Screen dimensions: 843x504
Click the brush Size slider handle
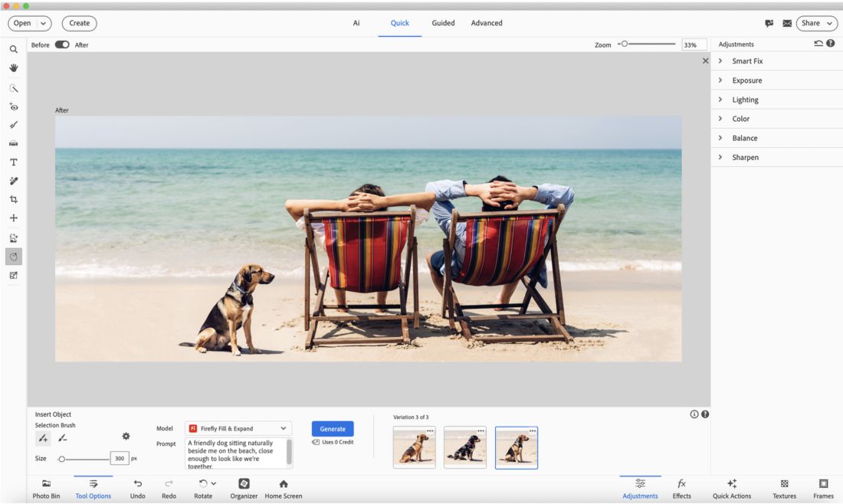coord(62,459)
